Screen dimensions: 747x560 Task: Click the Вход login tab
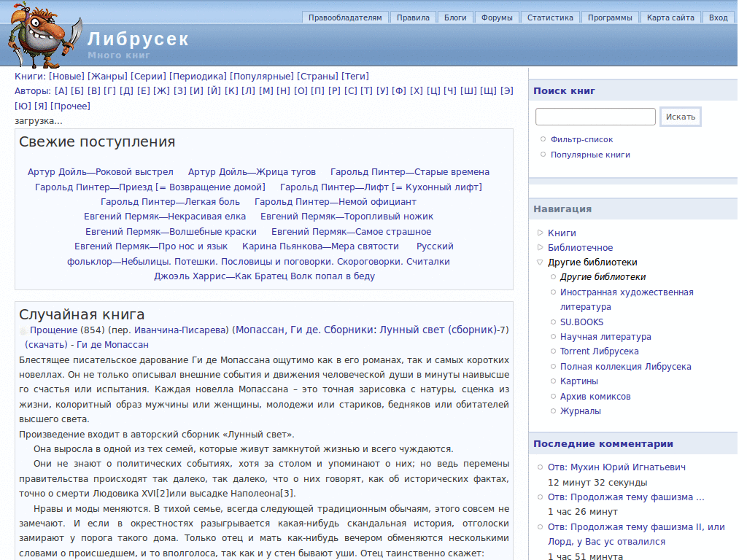tap(719, 17)
